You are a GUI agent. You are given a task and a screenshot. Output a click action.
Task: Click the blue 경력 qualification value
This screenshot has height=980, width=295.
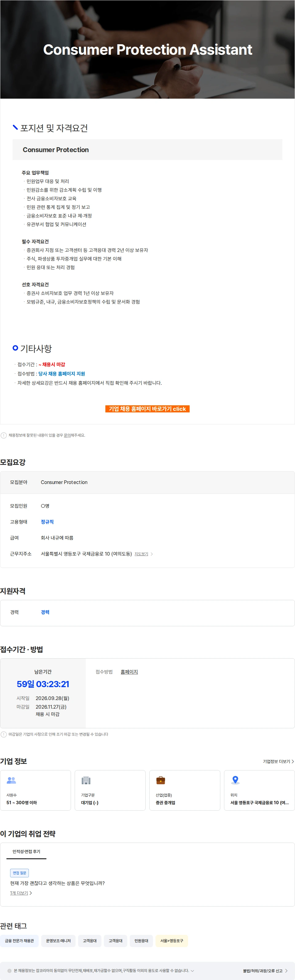point(45,612)
